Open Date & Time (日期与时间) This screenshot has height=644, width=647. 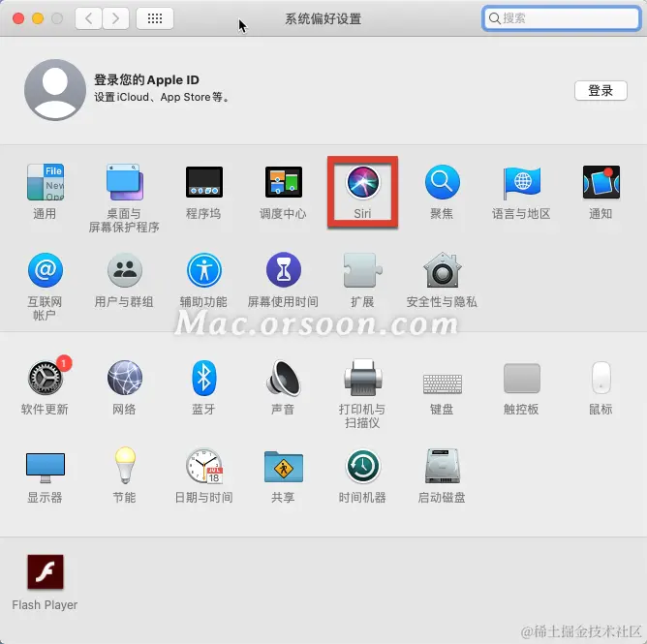203,466
